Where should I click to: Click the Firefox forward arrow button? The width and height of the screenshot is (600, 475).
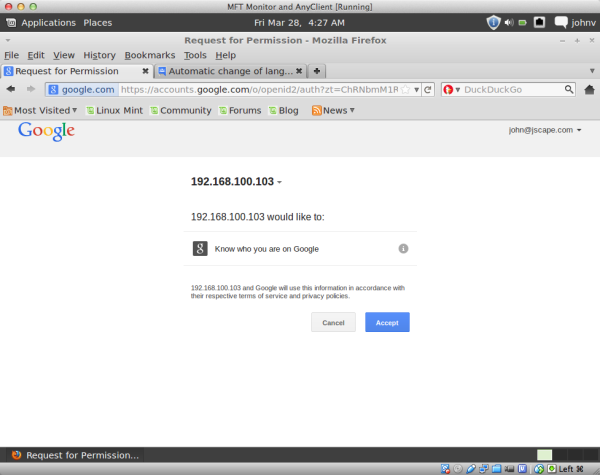31,89
